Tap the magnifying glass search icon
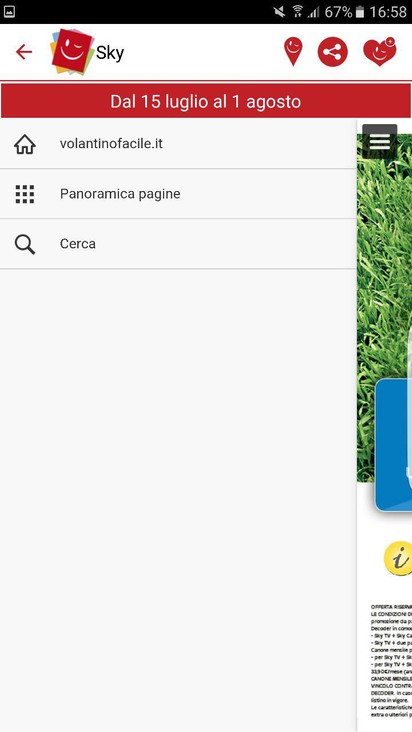 25,244
